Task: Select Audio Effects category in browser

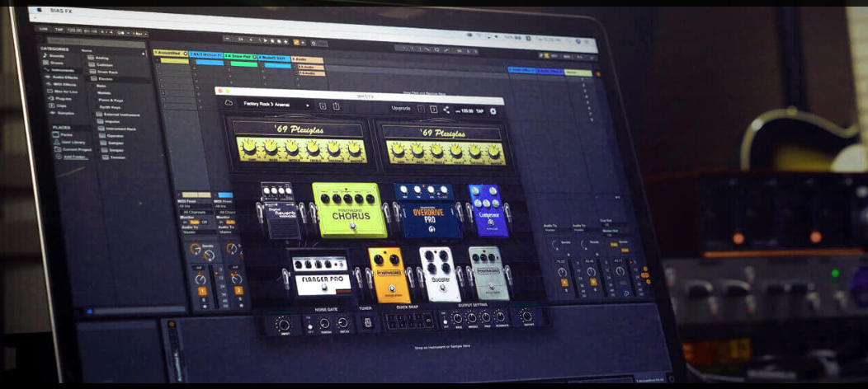Action: click(x=59, y=77)
